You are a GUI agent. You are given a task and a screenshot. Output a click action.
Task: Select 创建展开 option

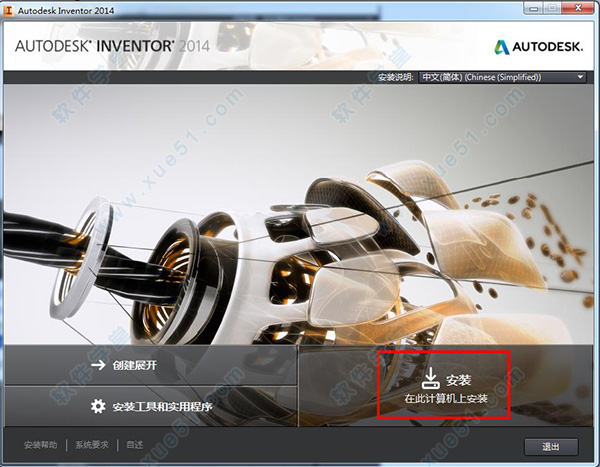pos(151,365)
